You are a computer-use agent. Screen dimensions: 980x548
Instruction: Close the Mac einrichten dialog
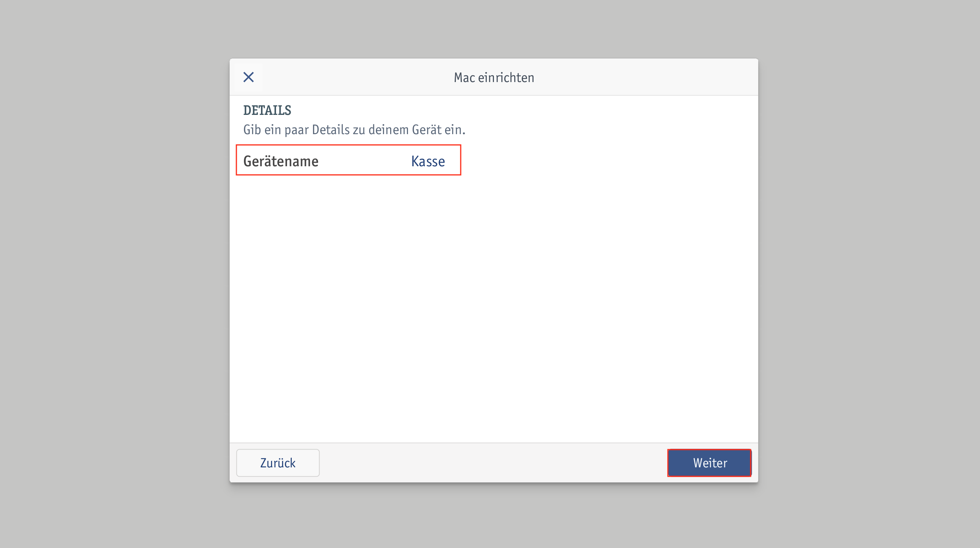249,77
